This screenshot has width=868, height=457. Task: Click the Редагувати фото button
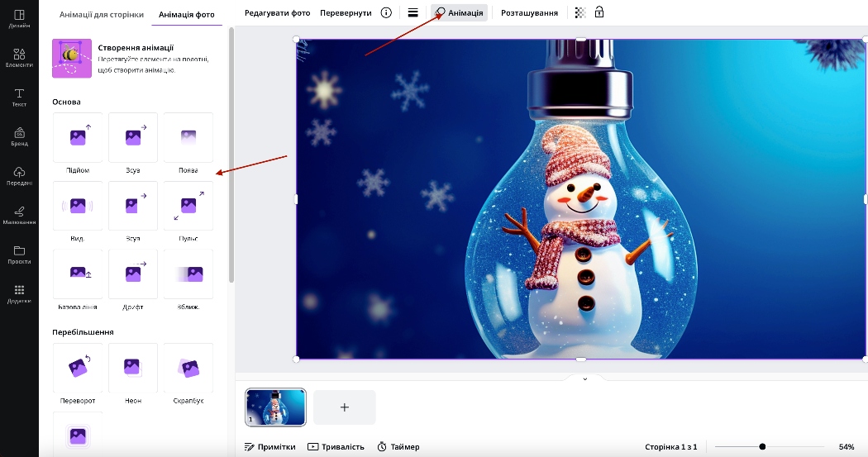pos(277,12)
